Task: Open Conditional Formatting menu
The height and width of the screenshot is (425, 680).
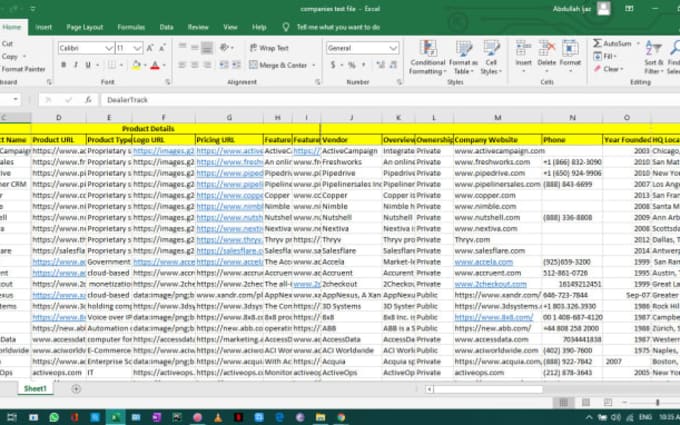Action: click(x=427, y=57)
